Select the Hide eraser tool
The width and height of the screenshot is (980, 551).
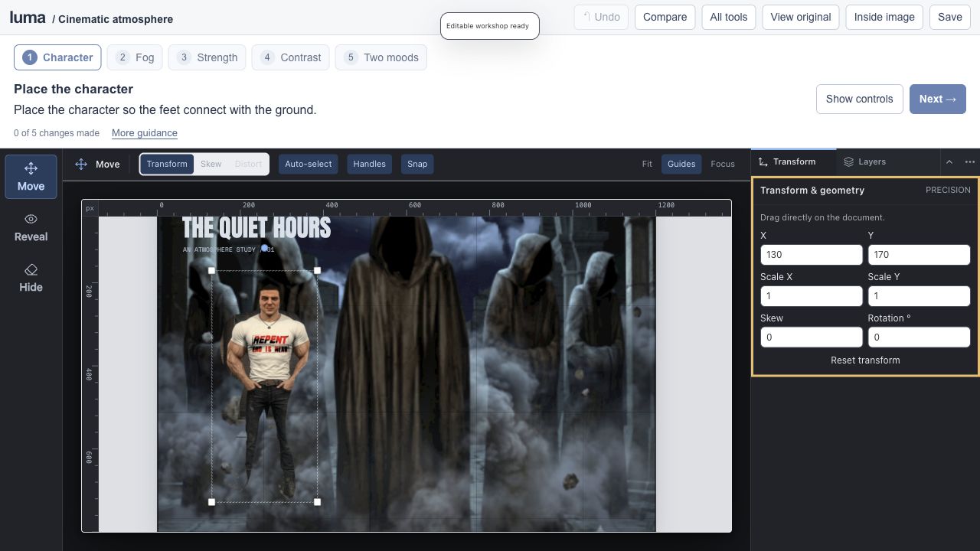[31, 278]
